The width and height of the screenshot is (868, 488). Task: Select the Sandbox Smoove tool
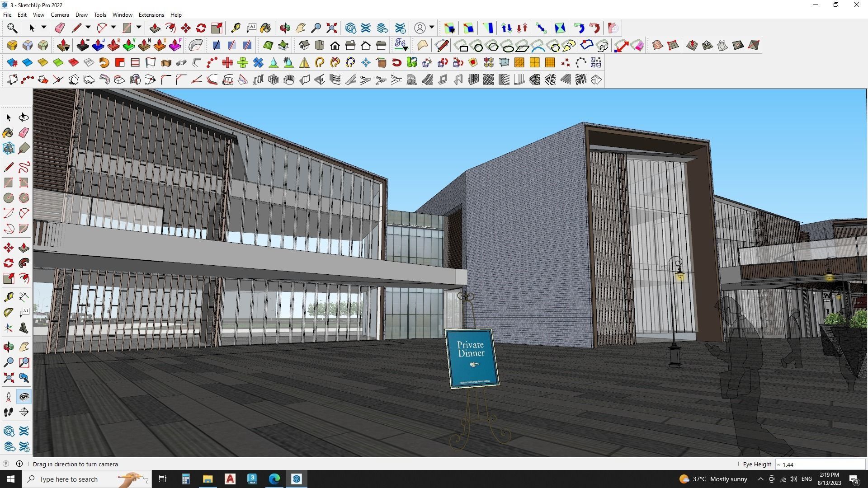click(x=692, y=45)
